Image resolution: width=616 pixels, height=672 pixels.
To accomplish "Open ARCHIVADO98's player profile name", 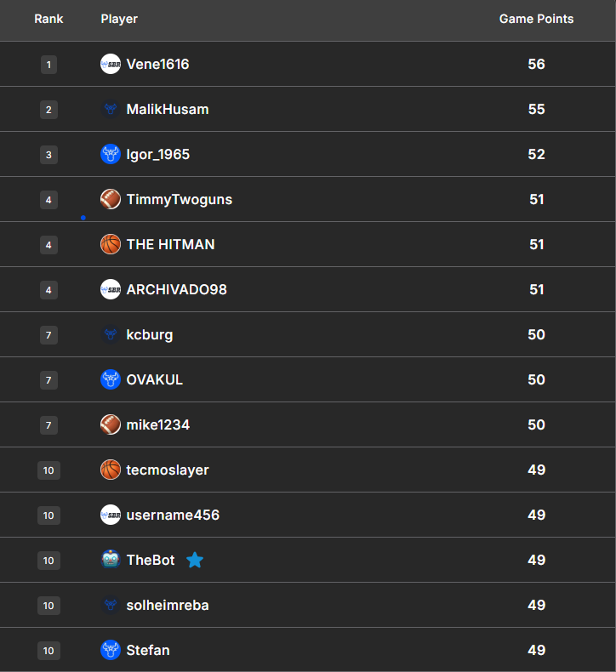I will [x=176, y=289].
